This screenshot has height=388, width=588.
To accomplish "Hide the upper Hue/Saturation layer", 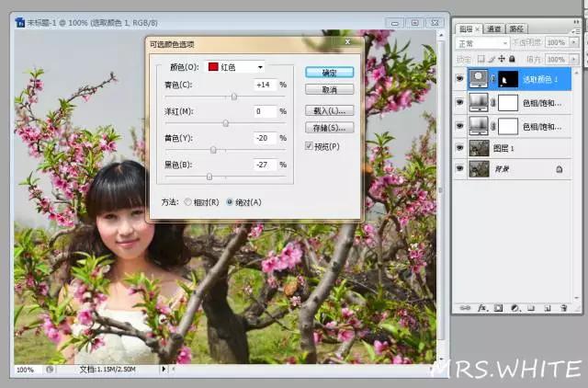I will click(459, 102).
